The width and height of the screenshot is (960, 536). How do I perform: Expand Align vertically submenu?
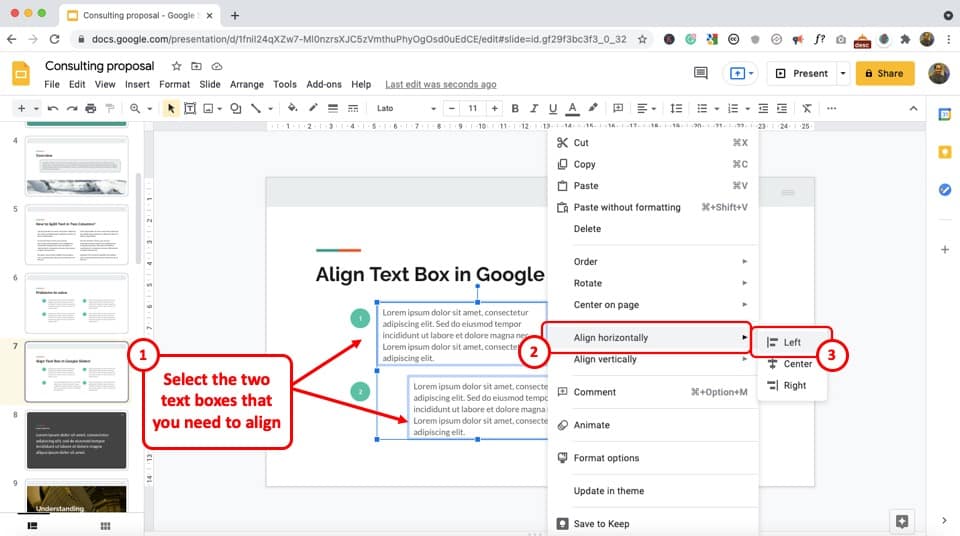click(653, 360)
